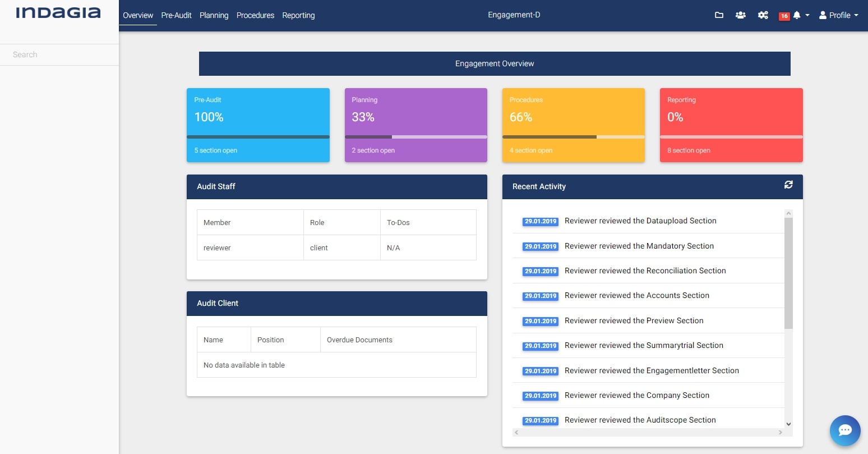868x454 pixels.
Task: Open the Procedures tab
Action: 255,15
